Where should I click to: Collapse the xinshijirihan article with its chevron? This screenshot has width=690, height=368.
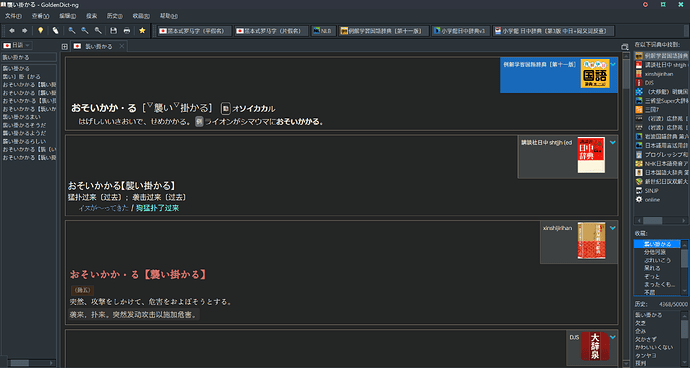[x=613, y=228]
